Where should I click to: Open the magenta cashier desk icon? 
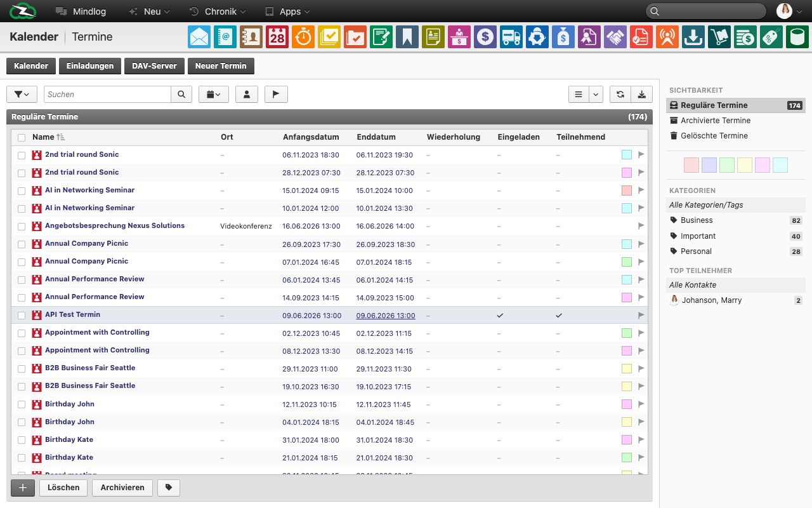click(x=459, y=37)
